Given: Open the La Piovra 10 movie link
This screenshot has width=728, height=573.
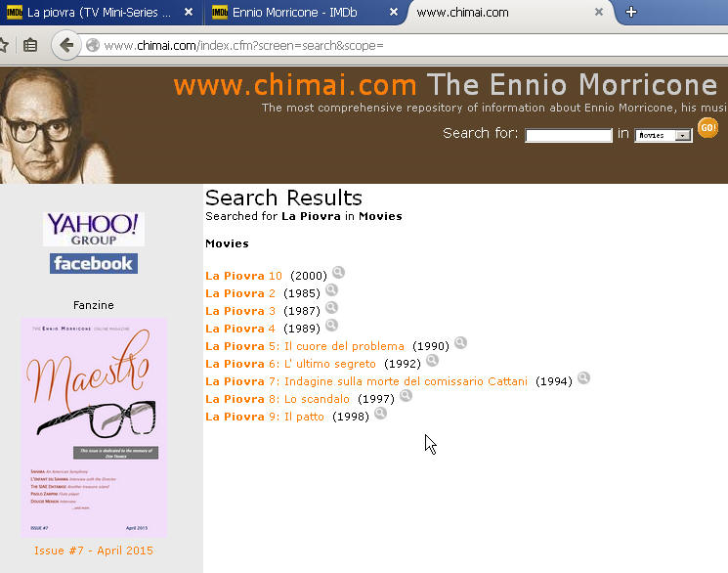Looking at the screenshot, I should (243, 276).
